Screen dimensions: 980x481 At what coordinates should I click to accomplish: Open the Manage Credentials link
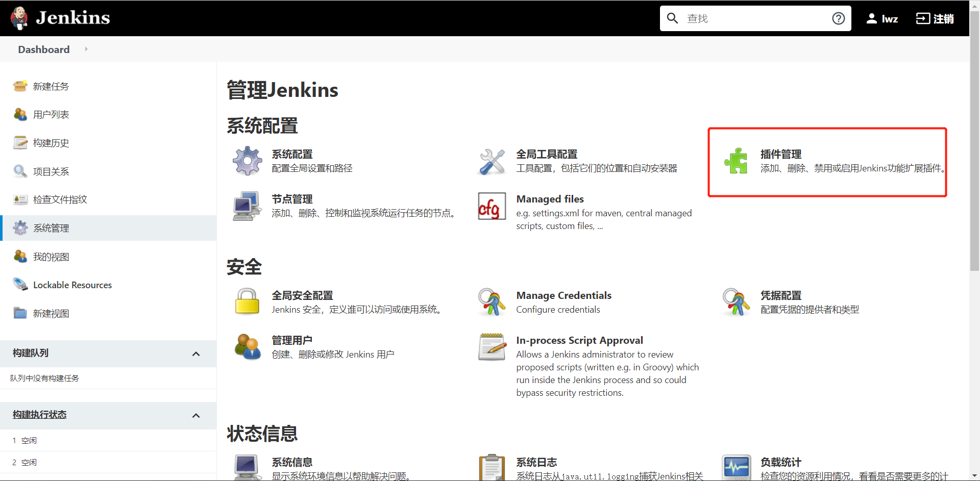563,295
